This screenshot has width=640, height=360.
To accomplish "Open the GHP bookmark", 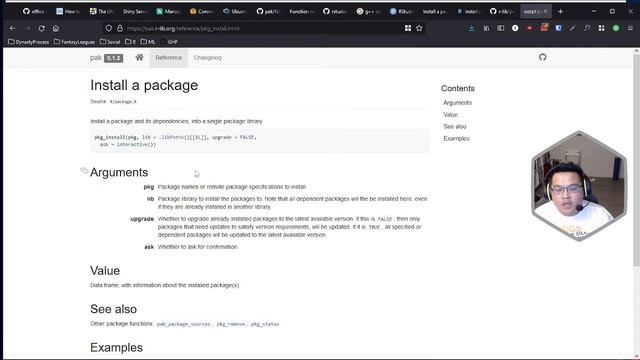I will click(169, 42).
